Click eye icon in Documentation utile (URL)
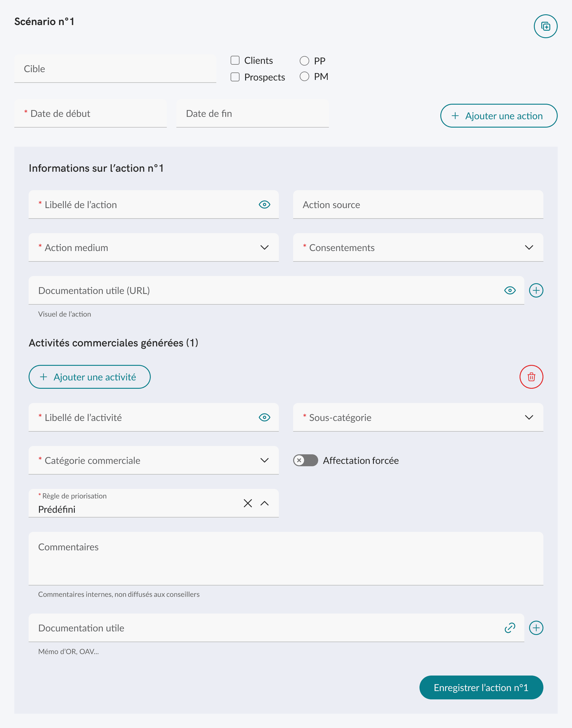 509,290
